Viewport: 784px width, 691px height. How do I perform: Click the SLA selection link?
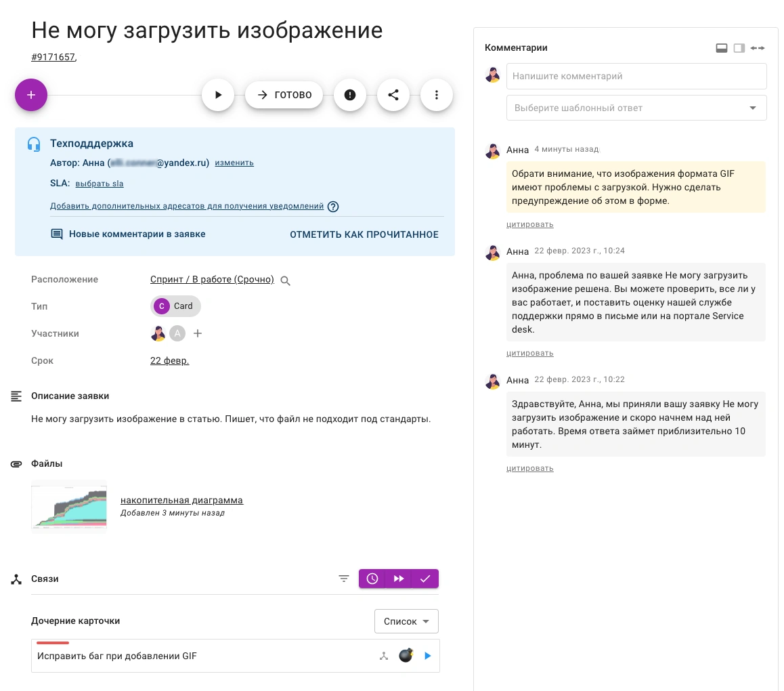point(100,184)
